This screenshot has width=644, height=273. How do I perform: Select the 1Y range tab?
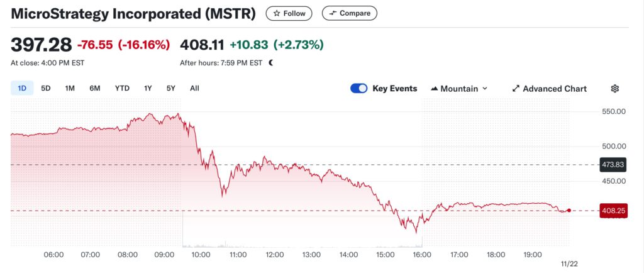(148, 89)
